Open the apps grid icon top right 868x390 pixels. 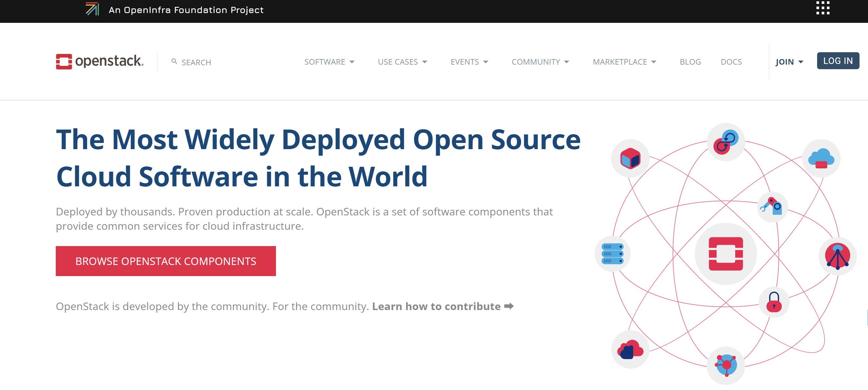823,8
